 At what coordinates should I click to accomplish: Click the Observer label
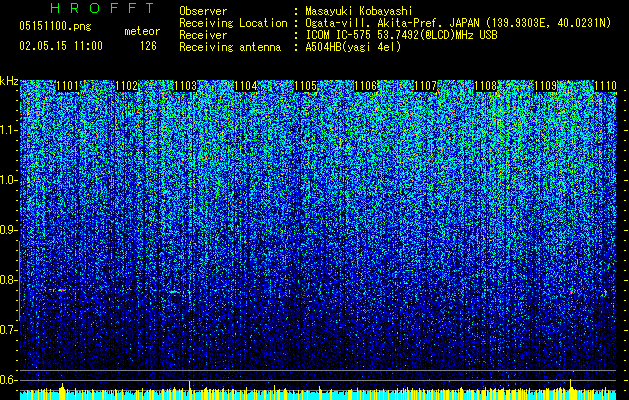pos(203,11)
